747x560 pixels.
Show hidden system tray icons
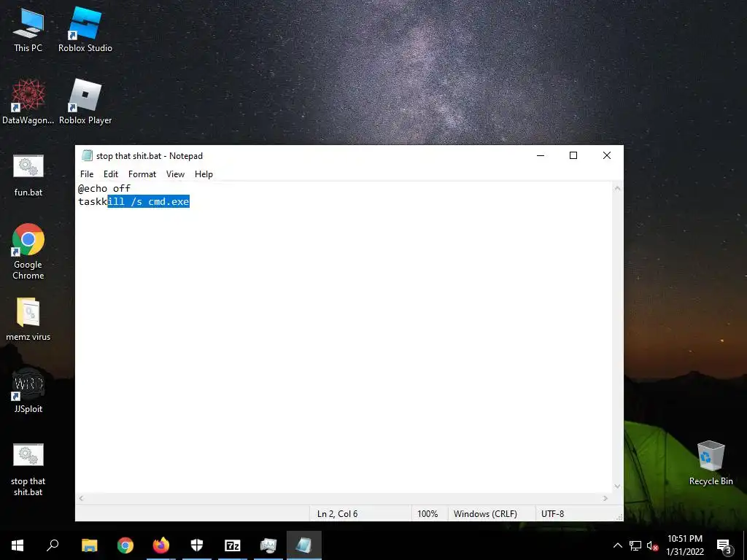[617, 545]
